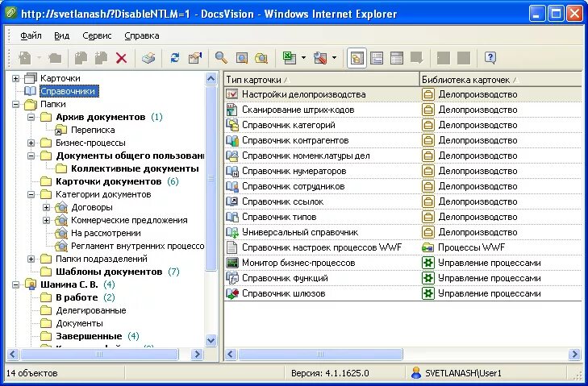
Task: Toggle the list view layout button
Action: [x=377, y=58]
